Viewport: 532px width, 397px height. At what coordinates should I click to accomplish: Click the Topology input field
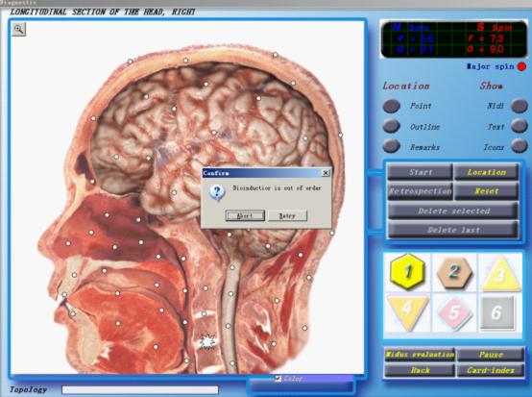tap(140, 389)
